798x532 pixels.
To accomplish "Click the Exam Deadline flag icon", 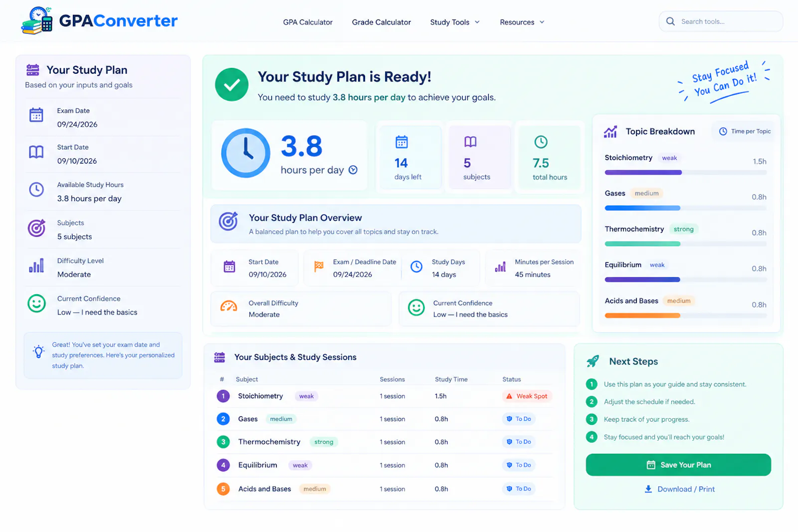I will pyautogui.click(x=319, y=266).
